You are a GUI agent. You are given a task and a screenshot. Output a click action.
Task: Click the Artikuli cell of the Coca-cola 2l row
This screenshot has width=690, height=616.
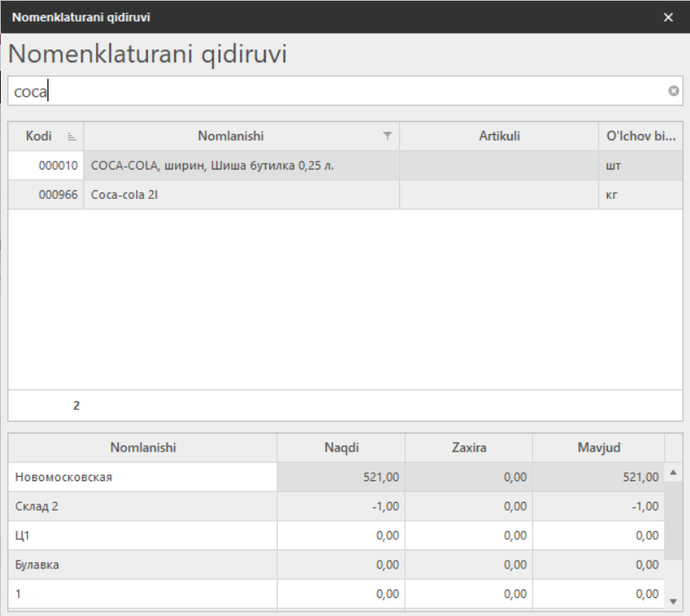pos(499,195)
